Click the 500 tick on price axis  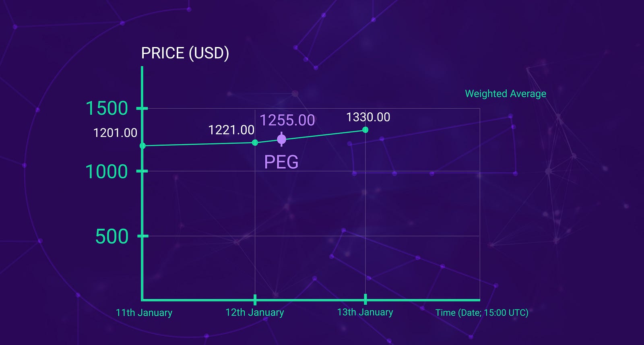tap(142, 236)
